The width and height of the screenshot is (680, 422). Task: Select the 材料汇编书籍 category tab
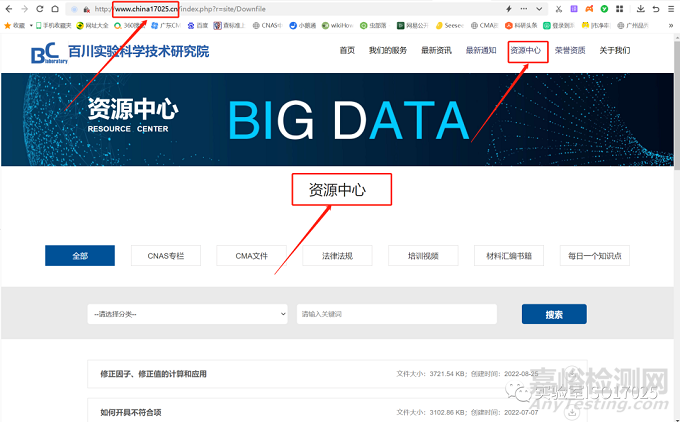pyautogui.click(x=509, y=255)
